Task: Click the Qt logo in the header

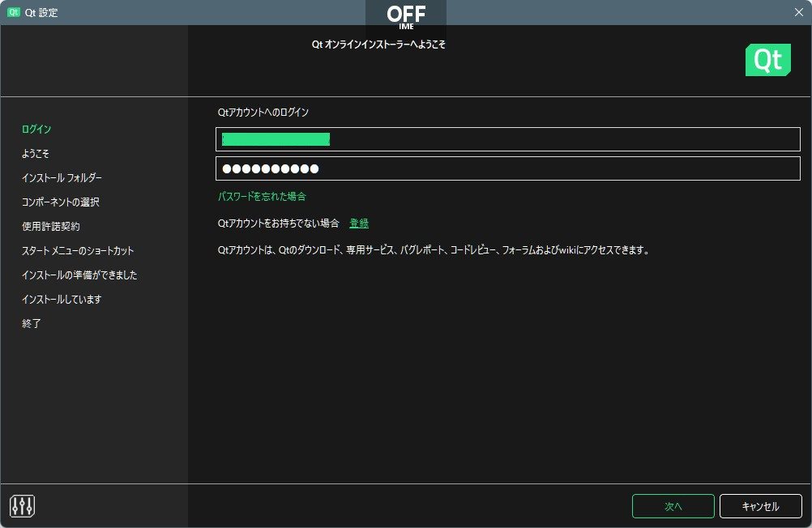Action: click(x=768, y=60)
